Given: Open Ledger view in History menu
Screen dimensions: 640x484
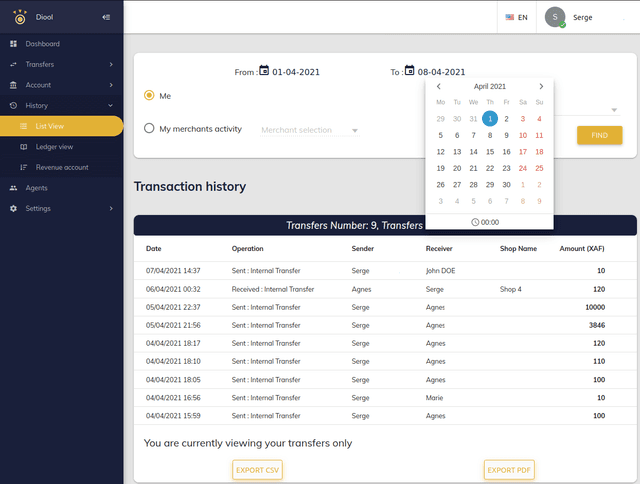Looking at the screenshot, I should (54, 146).
